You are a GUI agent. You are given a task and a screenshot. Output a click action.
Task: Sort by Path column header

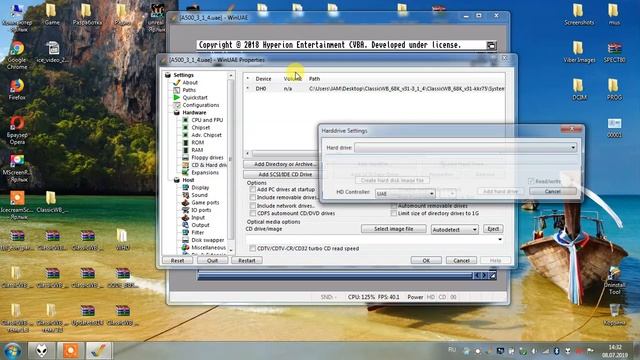[314, 79]
